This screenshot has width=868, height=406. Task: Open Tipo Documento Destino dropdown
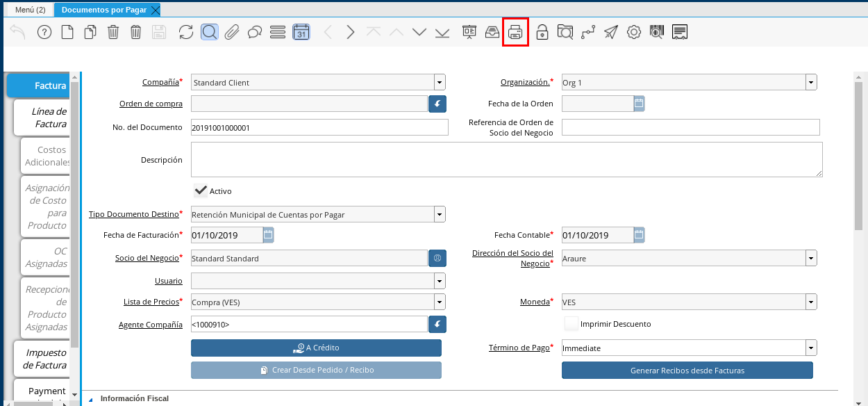click(440, 214)
